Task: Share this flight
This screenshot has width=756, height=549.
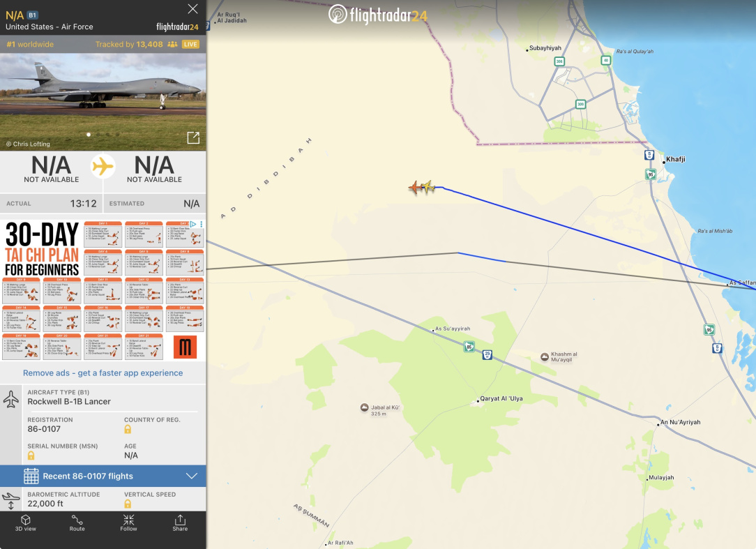Action: click(x=180, y=523)
